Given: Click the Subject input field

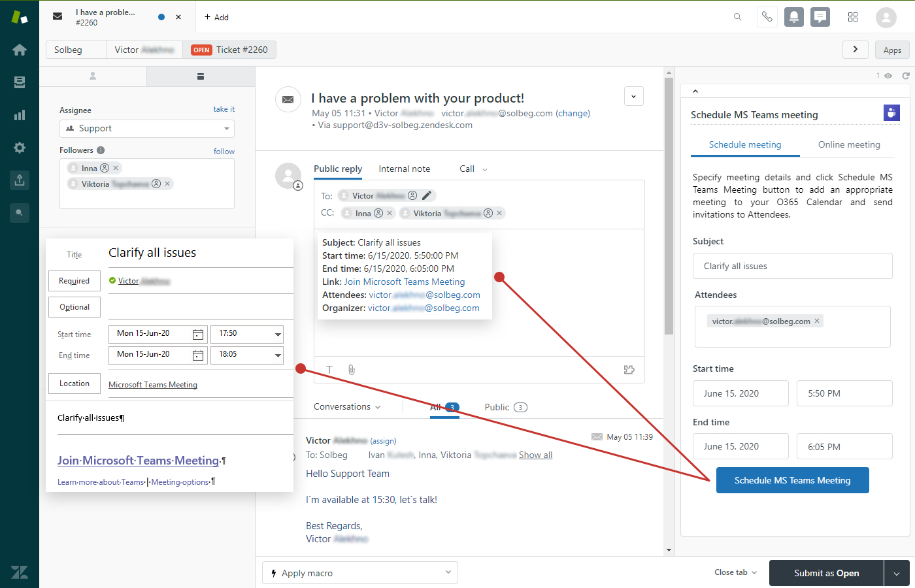Looking at the screenshot, I should tap(793, 266).
